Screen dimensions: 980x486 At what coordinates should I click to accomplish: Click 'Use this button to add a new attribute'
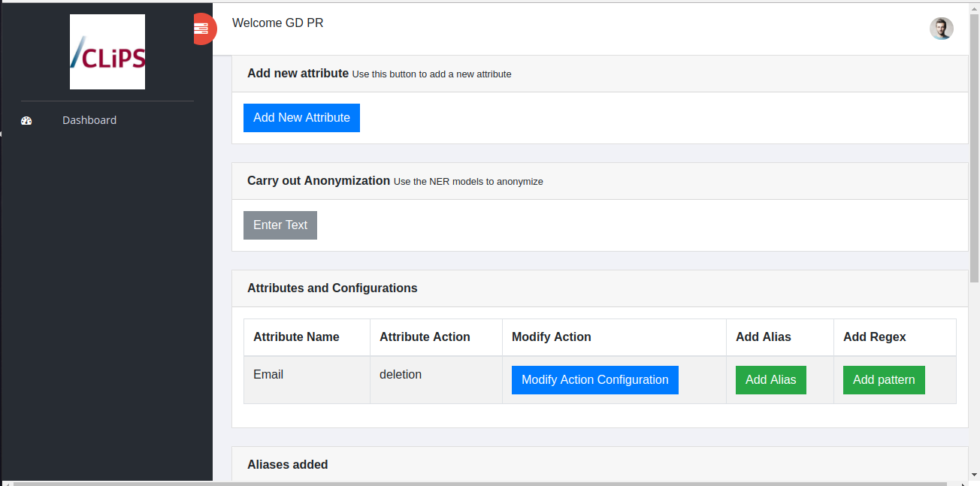coord(432,74)
